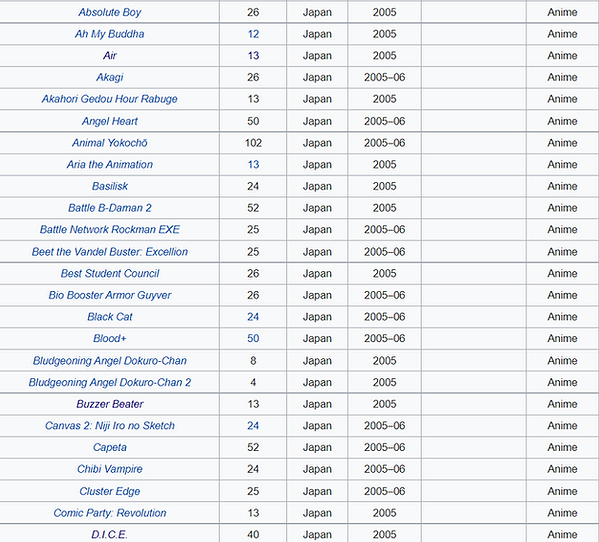Open Bio Booster Armor Guyver link
Image resolution: width=599 pixels, height=542 pixels.
(x=110, y=295)
